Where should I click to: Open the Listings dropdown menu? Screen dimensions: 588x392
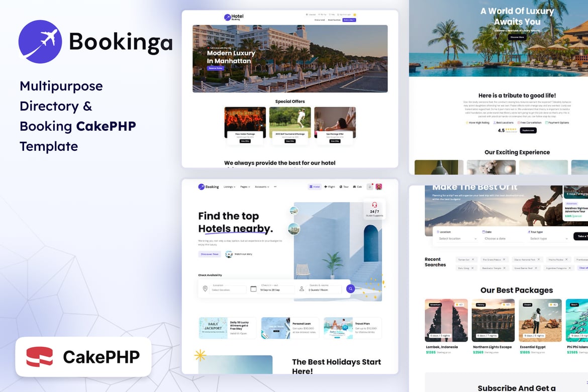click(x=230, y=187)
